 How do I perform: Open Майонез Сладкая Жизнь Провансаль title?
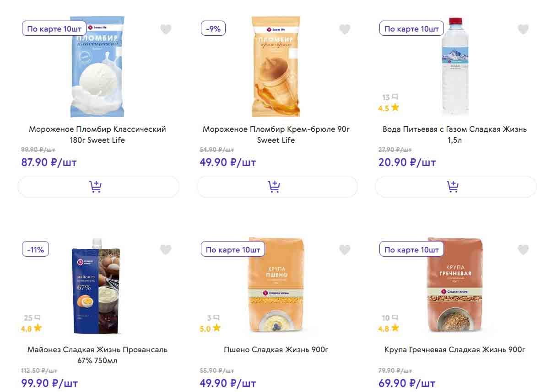(x=97, y=355)
